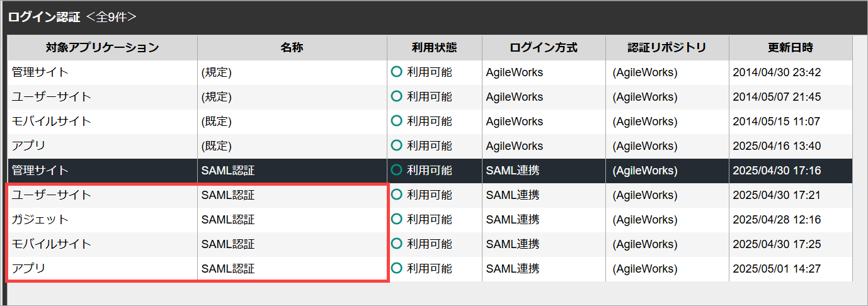The image size is (868, 306).
Task: Click date 2025/05/01 14:27
Action: pos(777,269)
